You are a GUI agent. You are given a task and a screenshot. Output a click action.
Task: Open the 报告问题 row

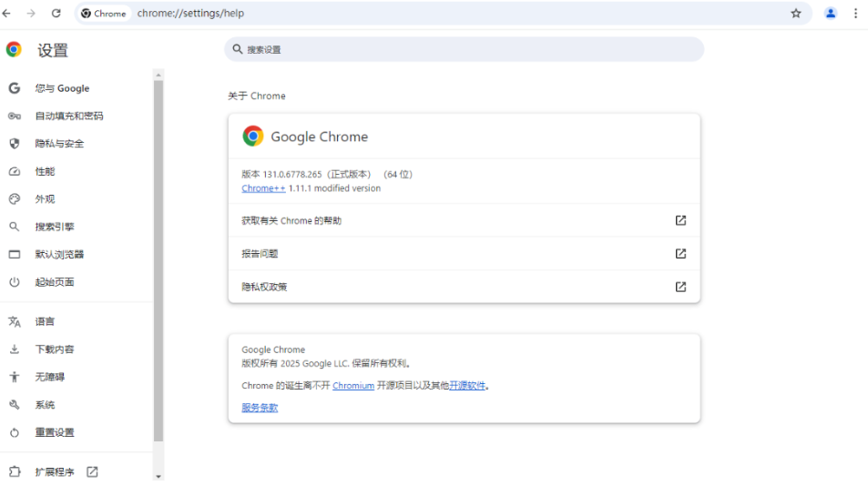[x=464, y=254]
